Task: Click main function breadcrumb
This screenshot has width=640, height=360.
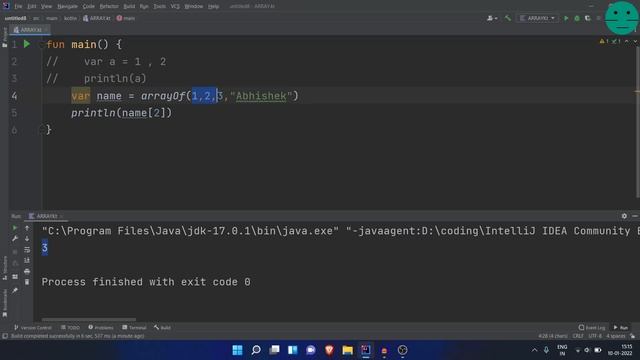Action: (x=126, y=18)
